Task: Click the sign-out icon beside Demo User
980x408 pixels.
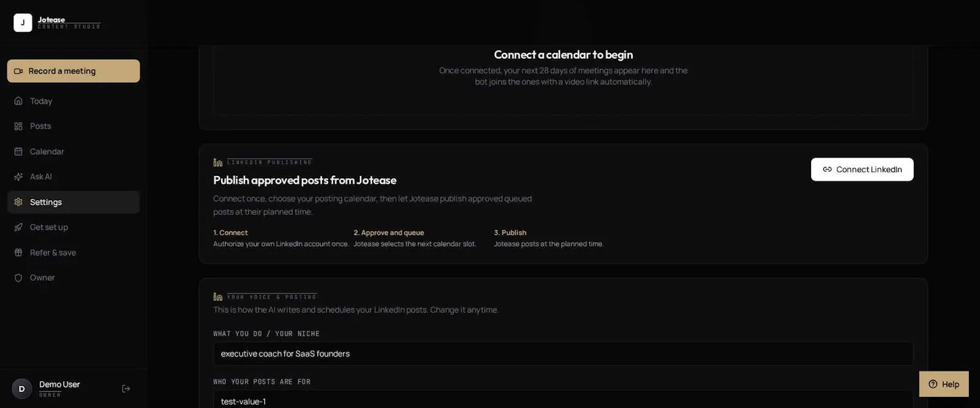Action: point(126,388)
